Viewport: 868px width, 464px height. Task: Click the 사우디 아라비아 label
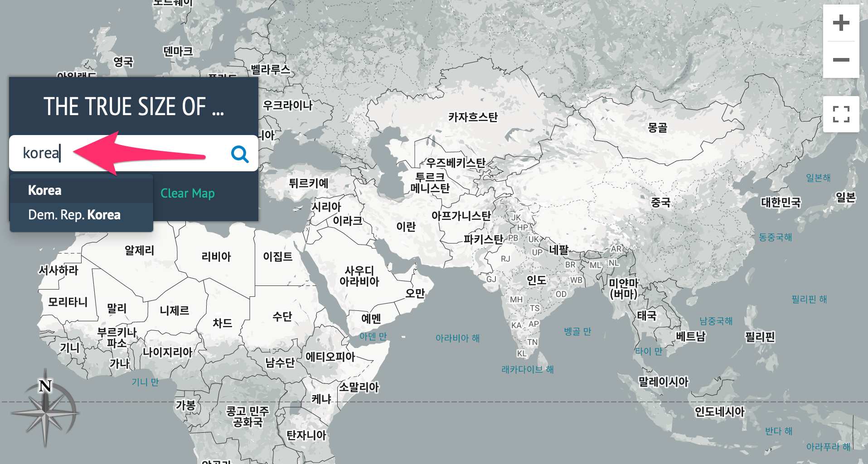(359, 276)
